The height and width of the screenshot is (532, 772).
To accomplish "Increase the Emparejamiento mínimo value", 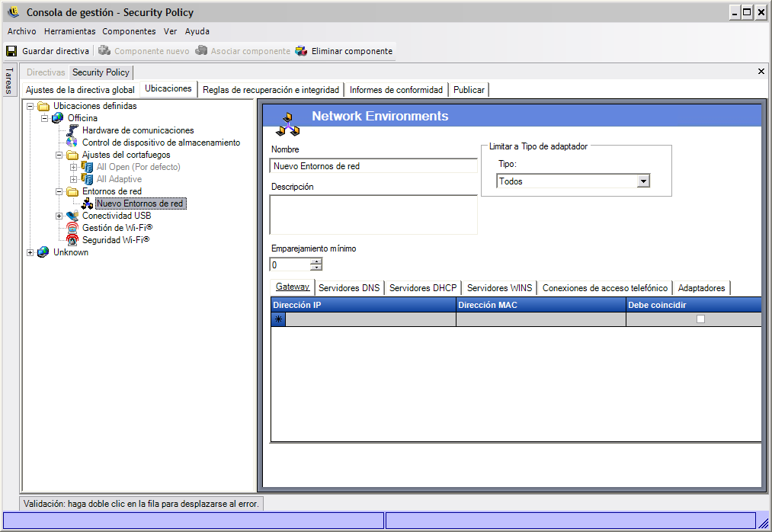I will 316,261.
